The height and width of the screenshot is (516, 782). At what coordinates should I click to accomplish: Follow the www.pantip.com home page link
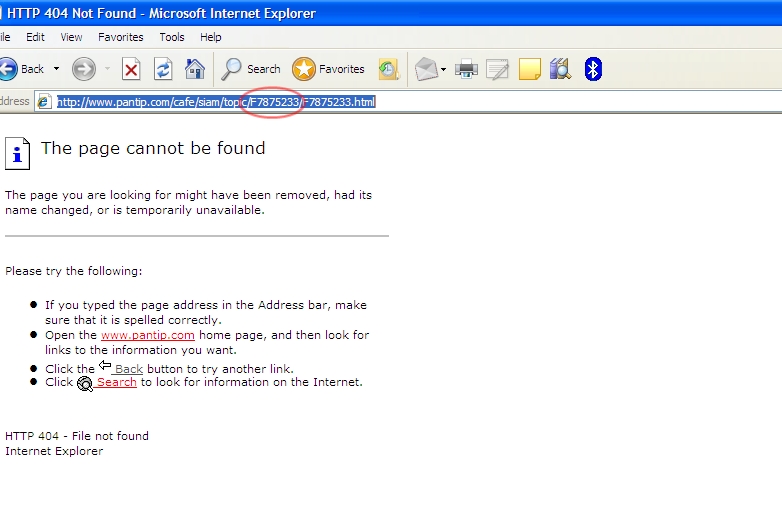coord(148,335)
